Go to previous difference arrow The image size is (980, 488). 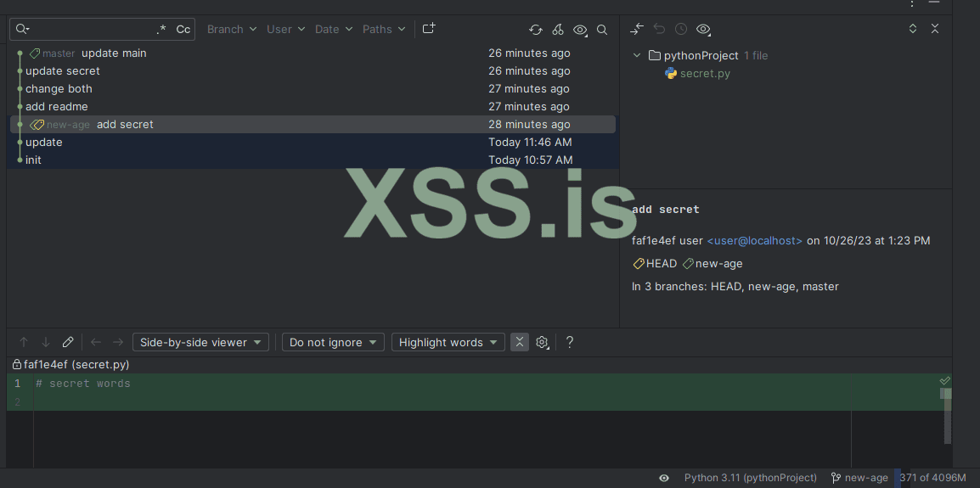(24, 342)
